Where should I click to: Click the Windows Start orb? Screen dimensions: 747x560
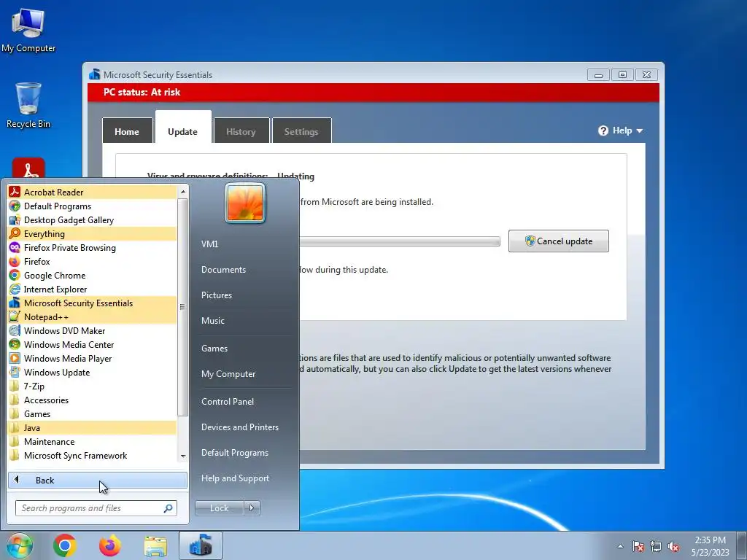(x=19, y=545)
